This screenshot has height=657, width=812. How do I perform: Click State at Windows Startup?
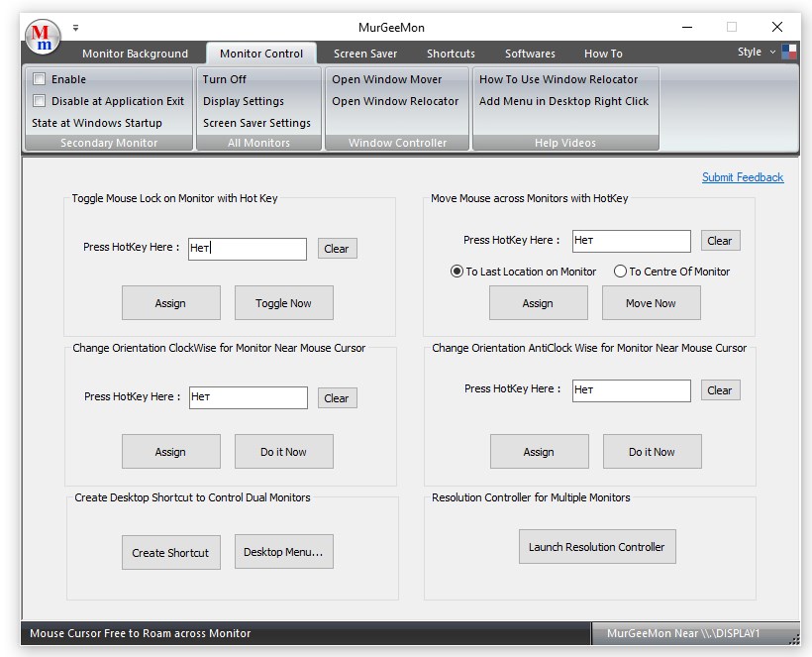click(x=97, y=123)
